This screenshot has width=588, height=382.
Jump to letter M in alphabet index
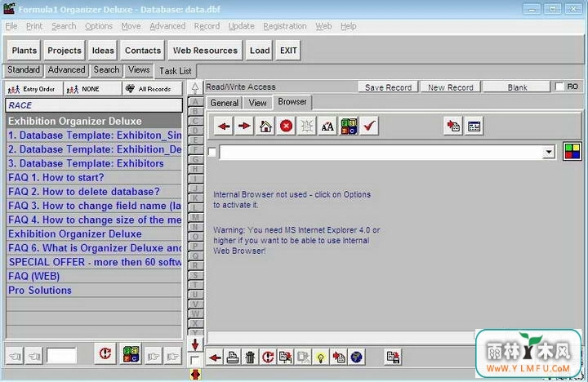tap(195, 217)
